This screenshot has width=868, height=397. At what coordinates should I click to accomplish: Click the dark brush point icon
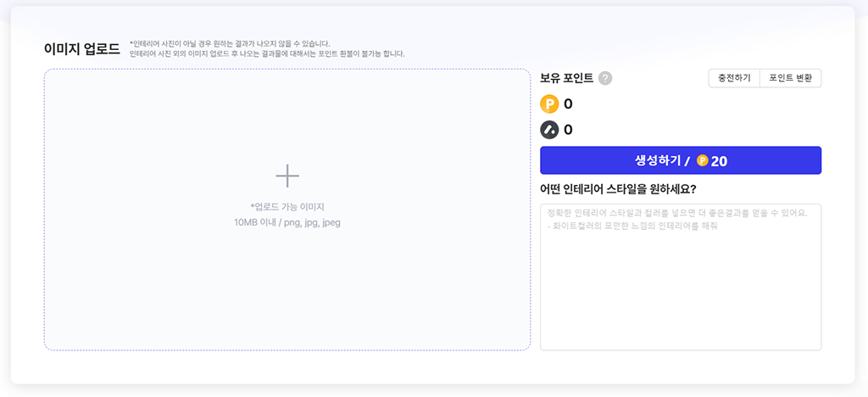click(x=549, y=130)
